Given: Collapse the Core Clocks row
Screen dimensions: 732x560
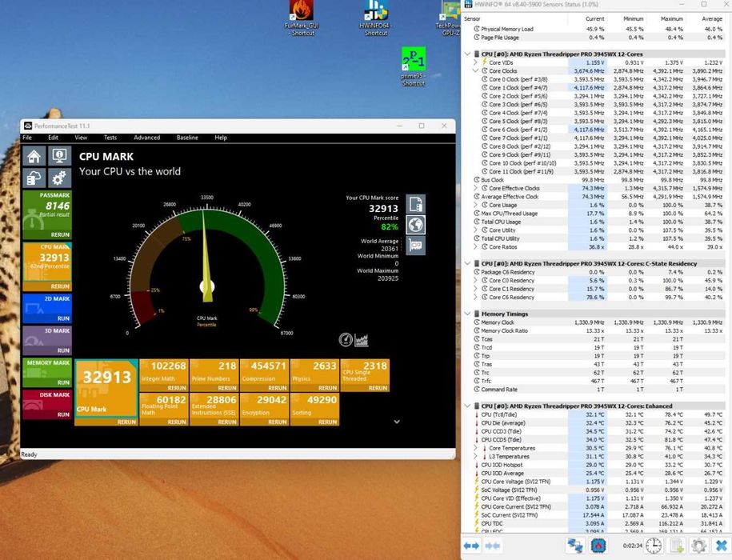Looking at the screenshot, I should pyautogui.click(x=476, y=71).
